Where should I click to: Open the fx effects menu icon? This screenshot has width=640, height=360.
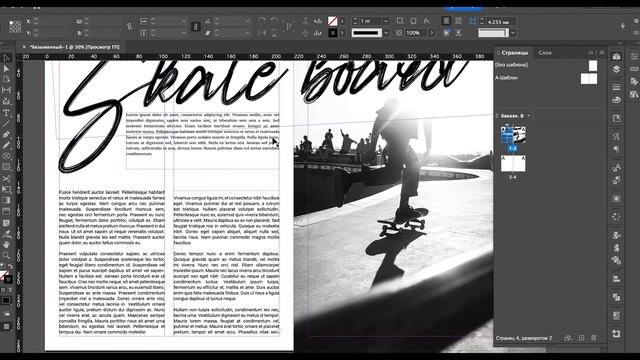[427, 21]
